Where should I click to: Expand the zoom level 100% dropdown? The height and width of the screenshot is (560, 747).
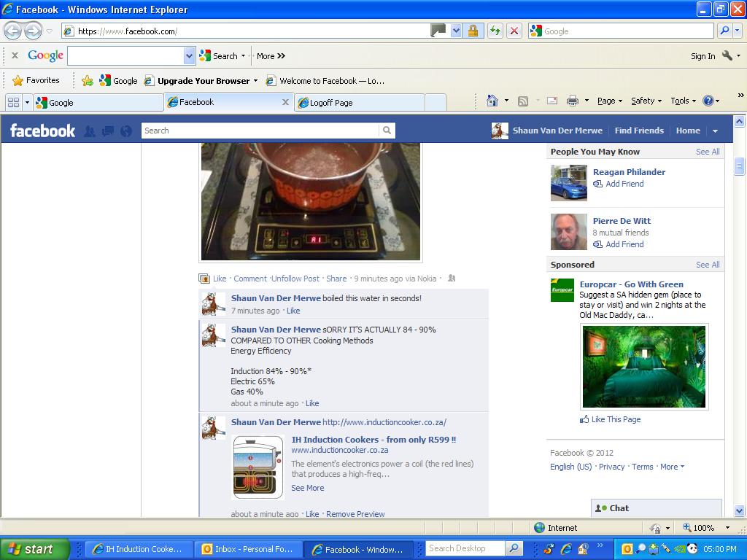727,528
